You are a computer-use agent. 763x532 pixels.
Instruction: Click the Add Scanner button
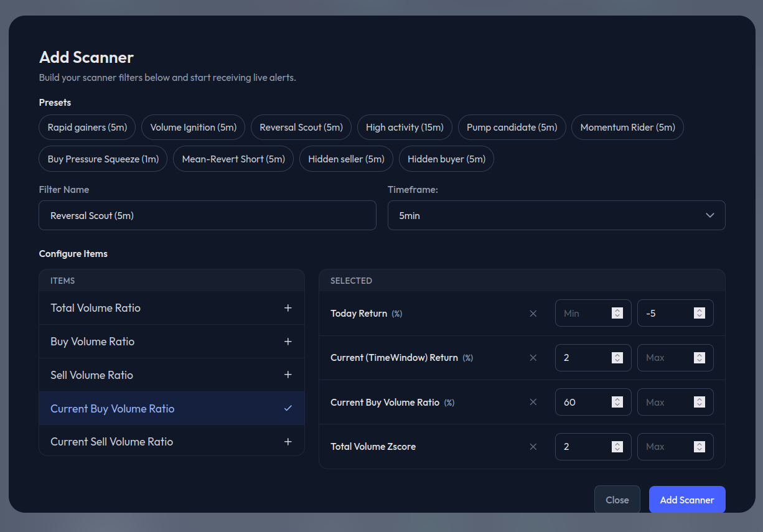point(686,500)
